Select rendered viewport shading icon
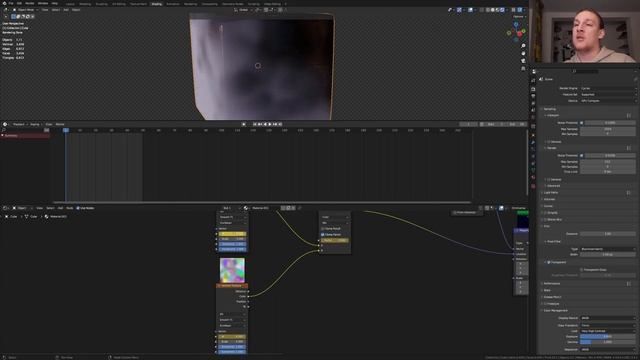Screen dimensions: 640x360 (x=502, y=10)
